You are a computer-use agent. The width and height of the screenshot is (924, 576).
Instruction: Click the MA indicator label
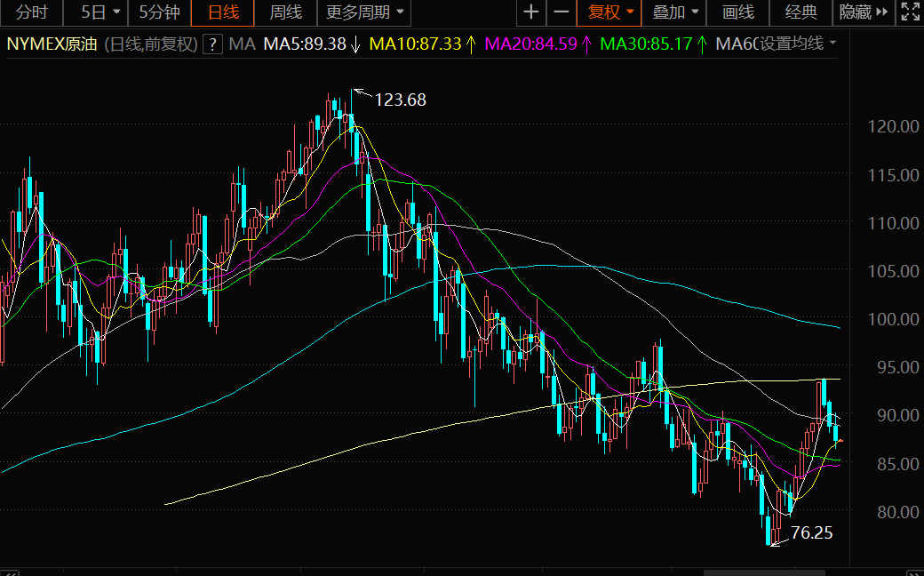click(242, 44)
